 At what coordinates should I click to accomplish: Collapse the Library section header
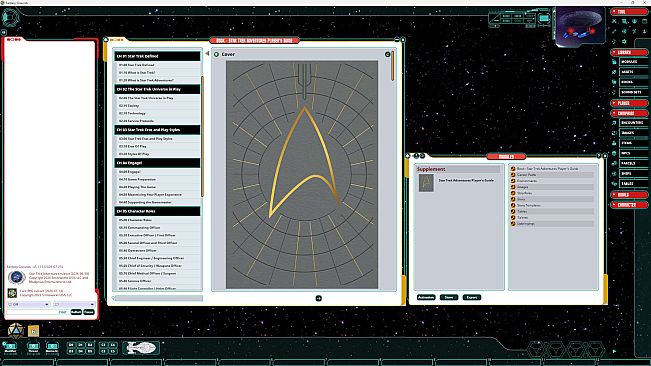click(629, 52)
